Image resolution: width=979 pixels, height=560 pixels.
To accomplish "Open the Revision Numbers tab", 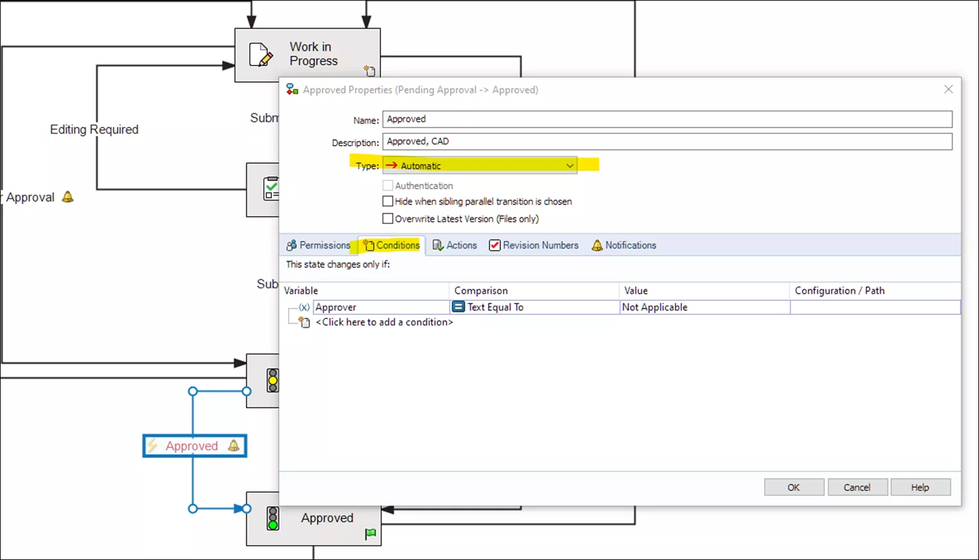I will (534, 245).
